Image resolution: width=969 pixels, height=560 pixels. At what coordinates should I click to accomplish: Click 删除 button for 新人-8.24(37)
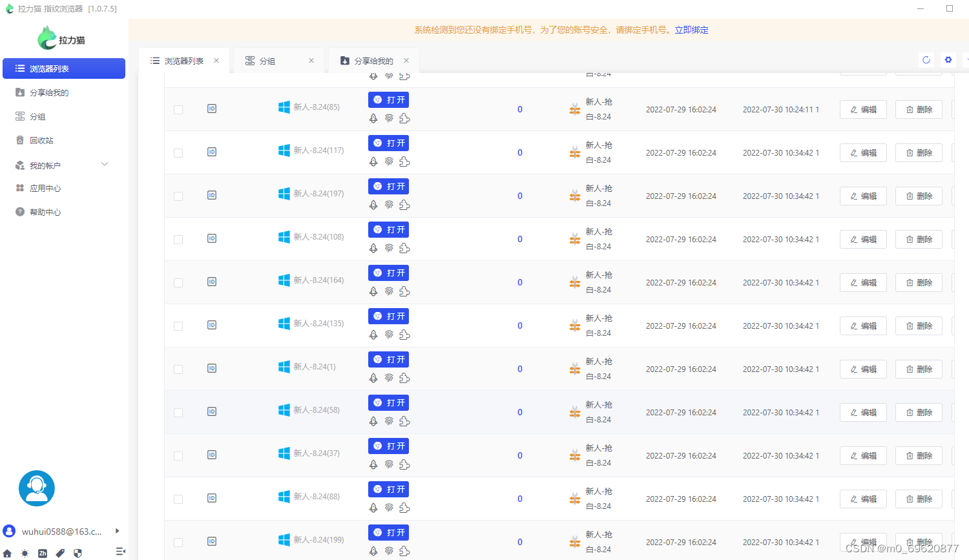click(919, 456)
